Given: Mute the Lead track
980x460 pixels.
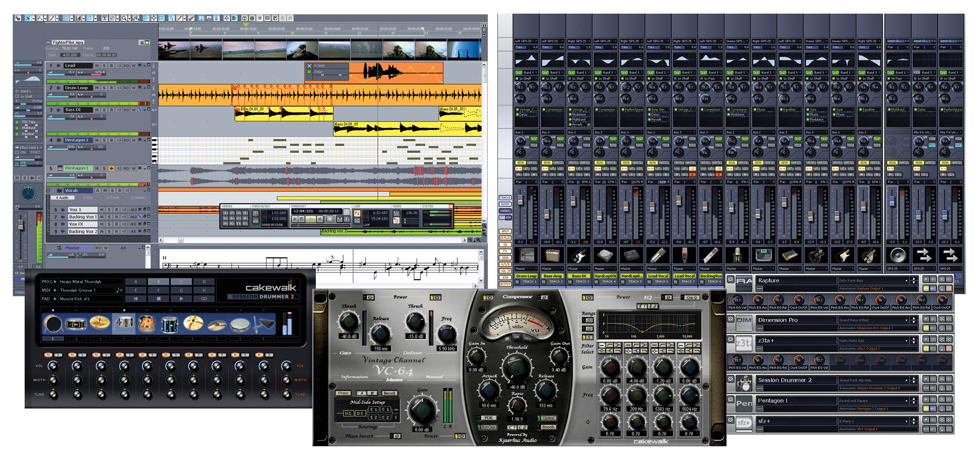Looking at the screenshot, I should tap(97, 66).
